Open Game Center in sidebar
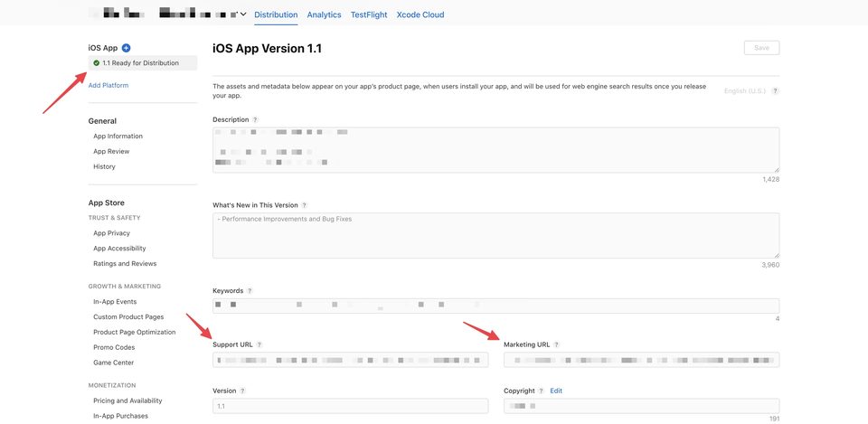868x424 pixels. pyautogui.click(x=114, y=363)
